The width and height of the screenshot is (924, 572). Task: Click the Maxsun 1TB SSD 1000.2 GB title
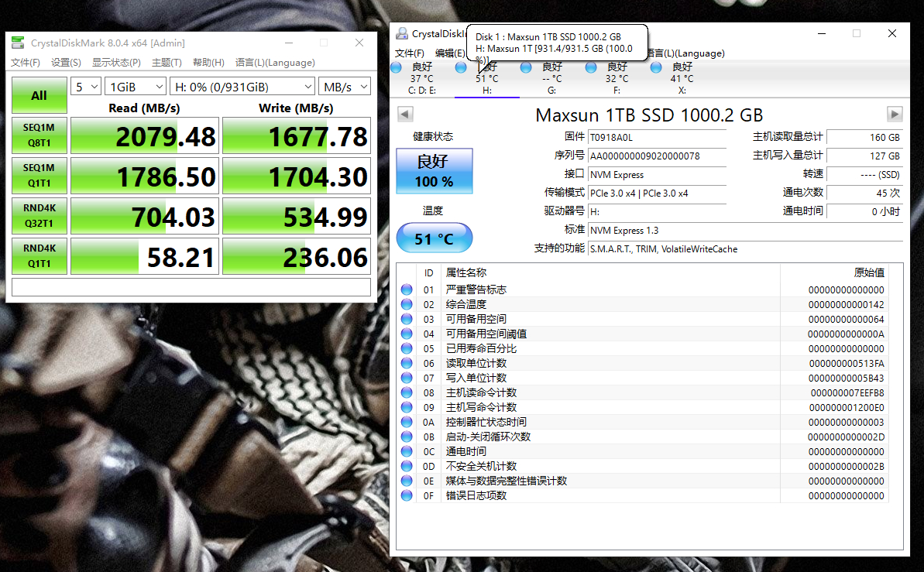(x=649, y=115)
